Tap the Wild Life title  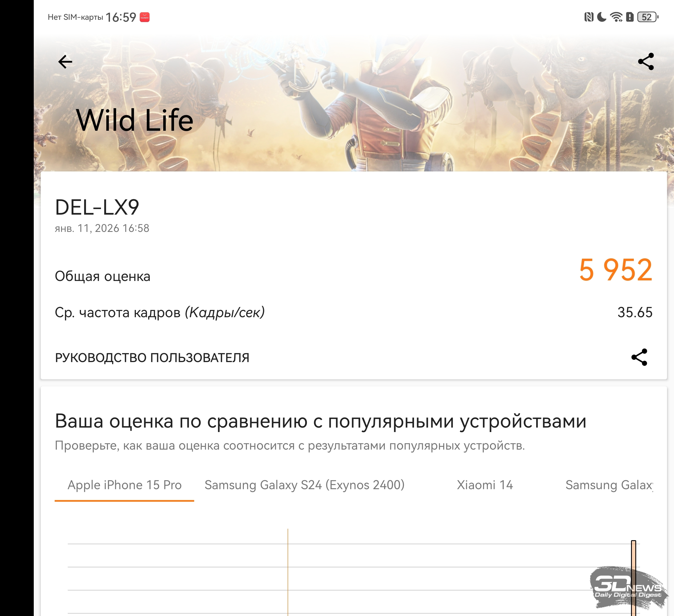pyautogui.click(x=135, y=120)
